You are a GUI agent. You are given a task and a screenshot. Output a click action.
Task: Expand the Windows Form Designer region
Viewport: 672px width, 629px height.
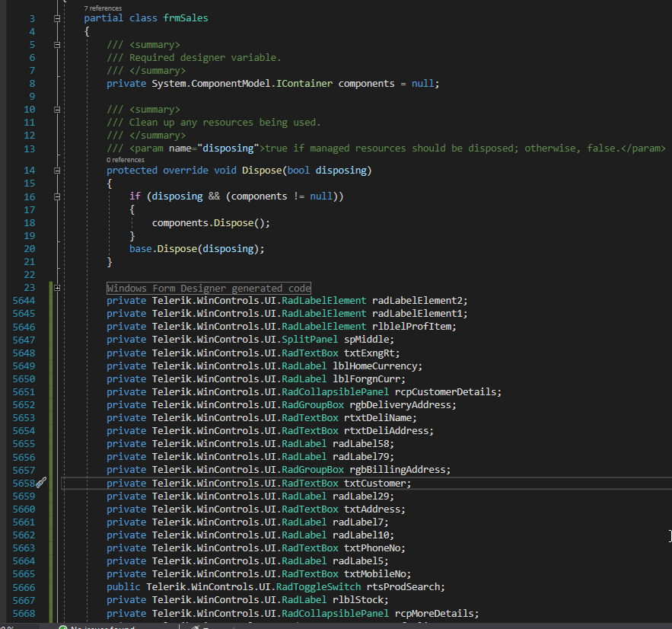(x=57, y=288)
